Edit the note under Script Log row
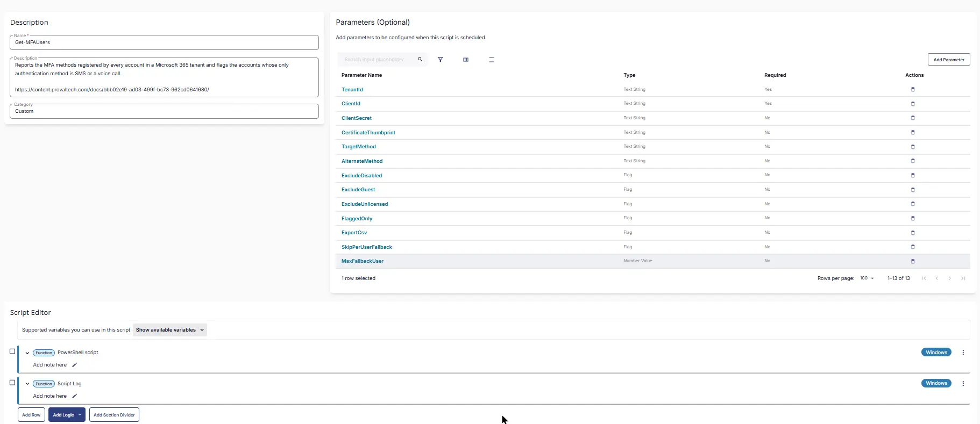 point(75,396)
